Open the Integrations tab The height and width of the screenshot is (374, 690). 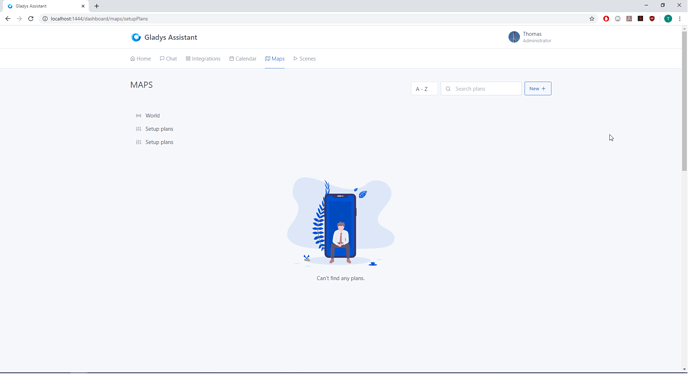(203, 59)
